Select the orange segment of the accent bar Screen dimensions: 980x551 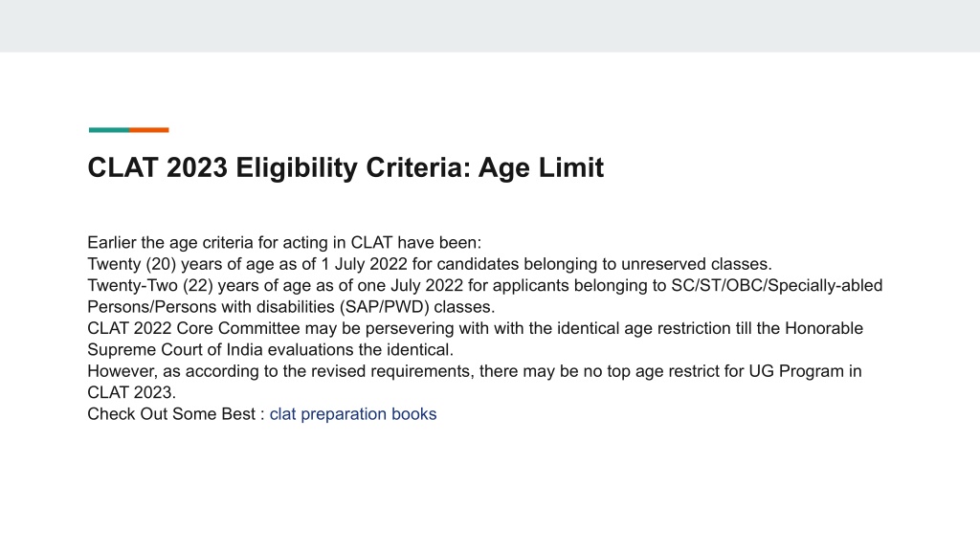[149, 130]
